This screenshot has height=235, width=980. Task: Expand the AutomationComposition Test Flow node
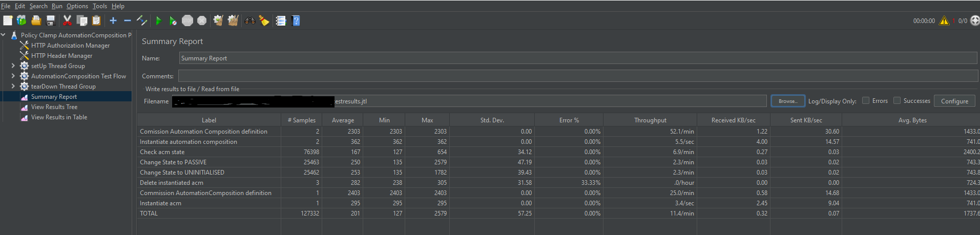point(13,76)
